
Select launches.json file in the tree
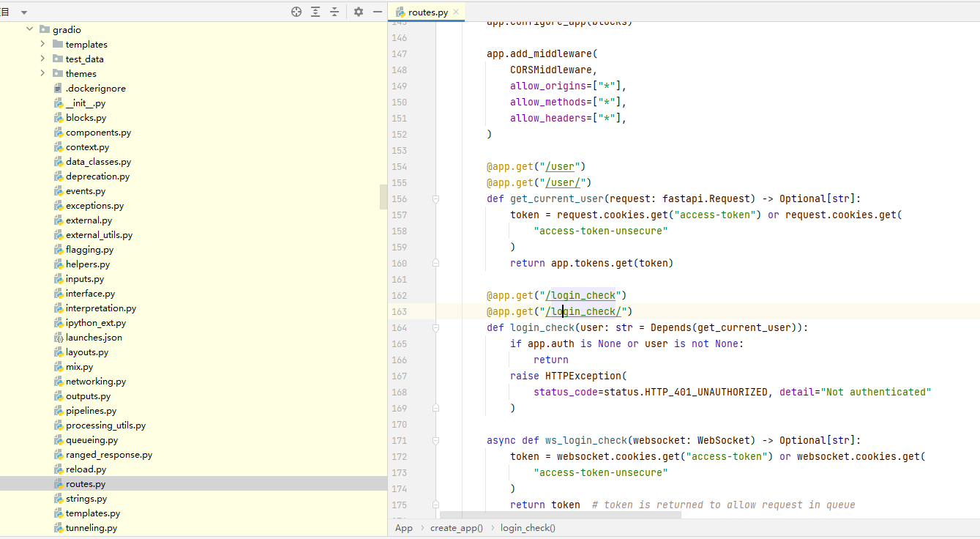coord(94,338)
